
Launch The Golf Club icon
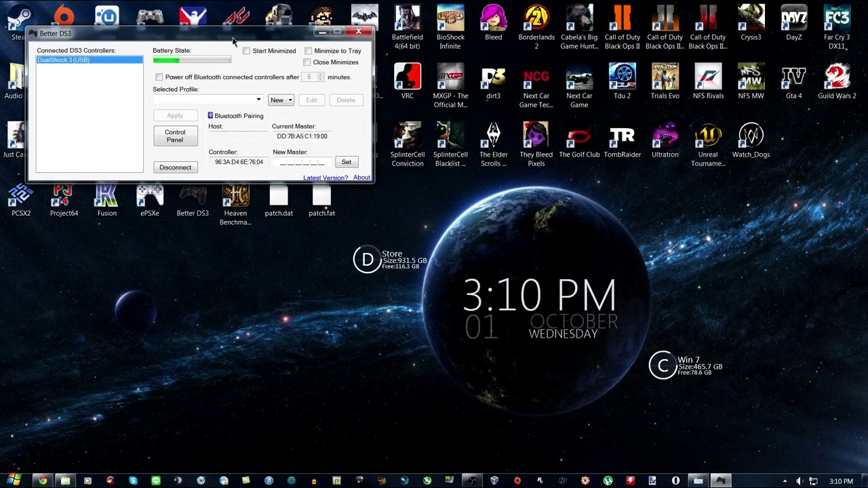click(x=579, y=141)
